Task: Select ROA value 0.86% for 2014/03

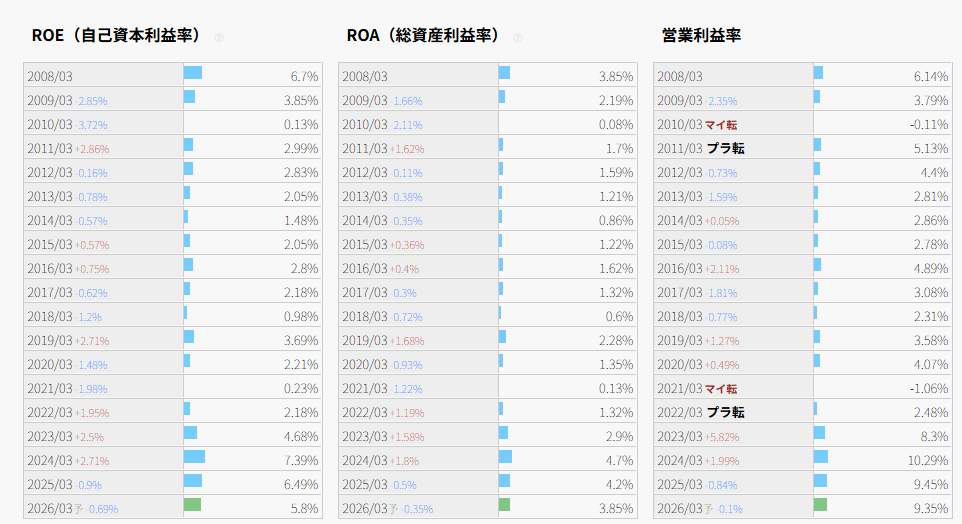Action: [x=616, y=220]
